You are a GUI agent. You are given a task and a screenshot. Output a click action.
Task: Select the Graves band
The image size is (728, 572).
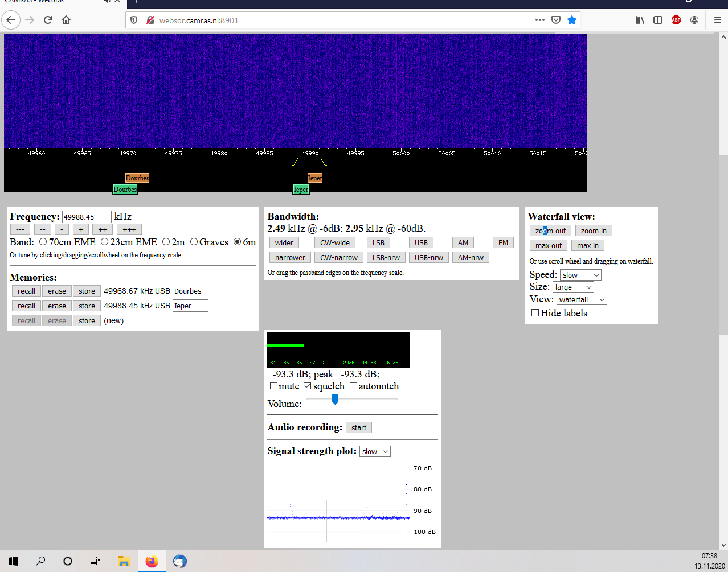click(194, 242)
